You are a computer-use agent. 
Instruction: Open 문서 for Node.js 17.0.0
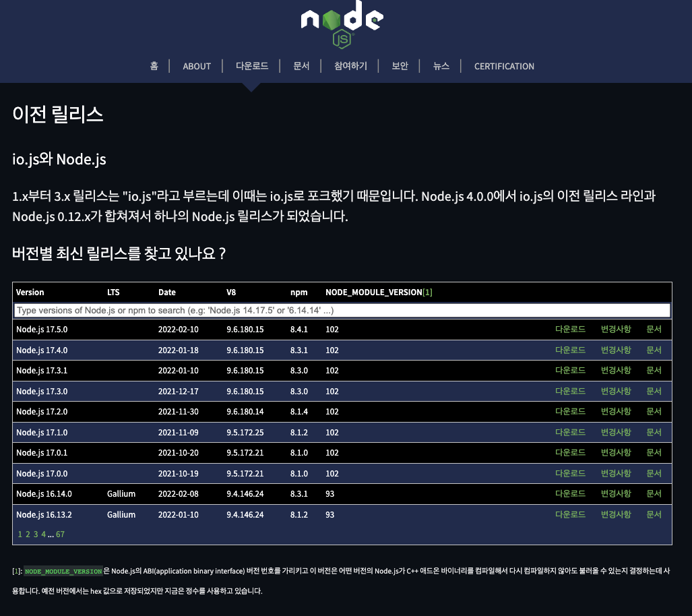(654, 473)
